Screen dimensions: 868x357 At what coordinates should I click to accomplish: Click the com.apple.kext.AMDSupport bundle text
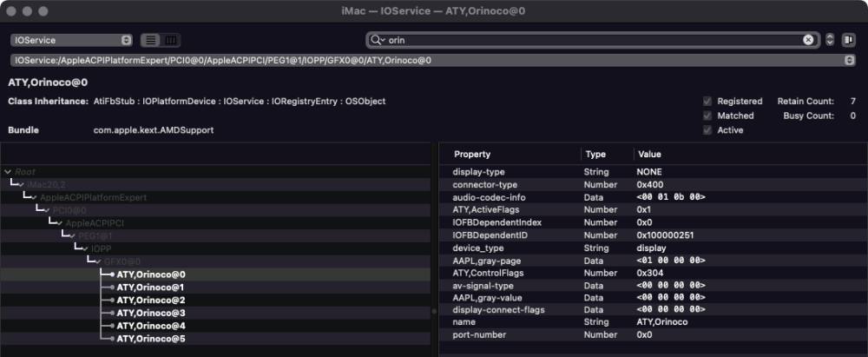point(154,130)
